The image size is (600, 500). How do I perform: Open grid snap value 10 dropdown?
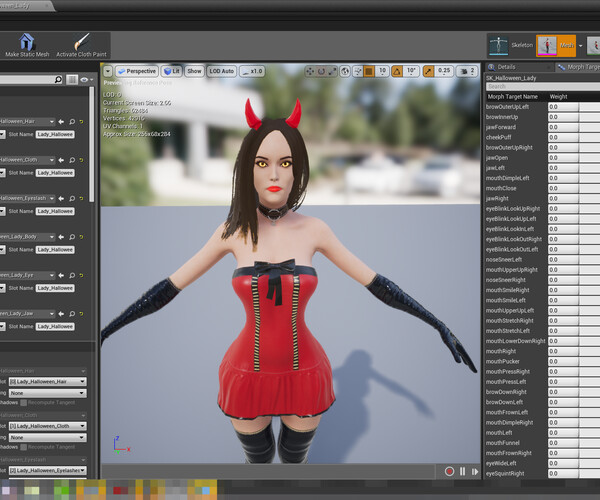point(382,71)
